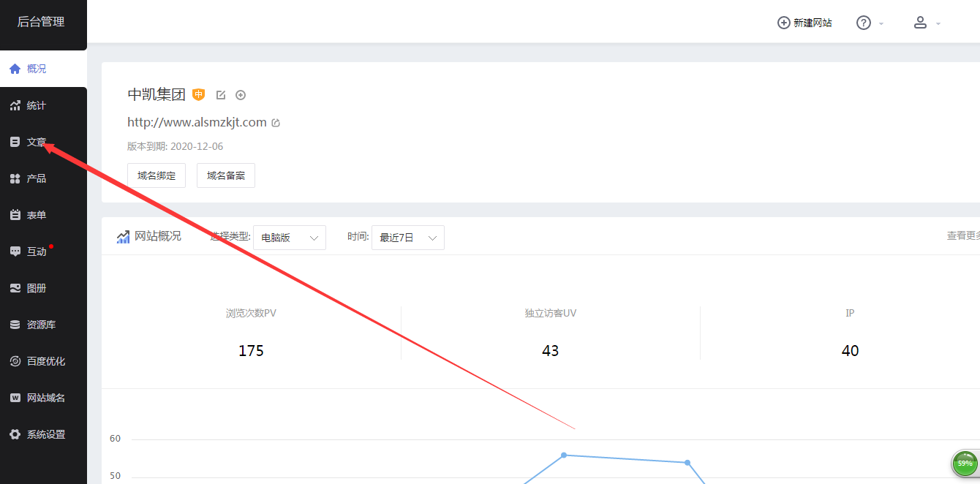This screenshot has width=980, height=484.
Task: Click the orange shield badge beside 中凯集团
Action: click(x=199, y=94)
